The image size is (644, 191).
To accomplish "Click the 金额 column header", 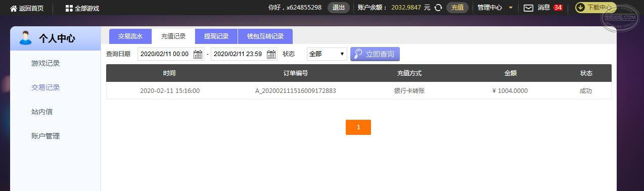I will (x=511, y=73).
